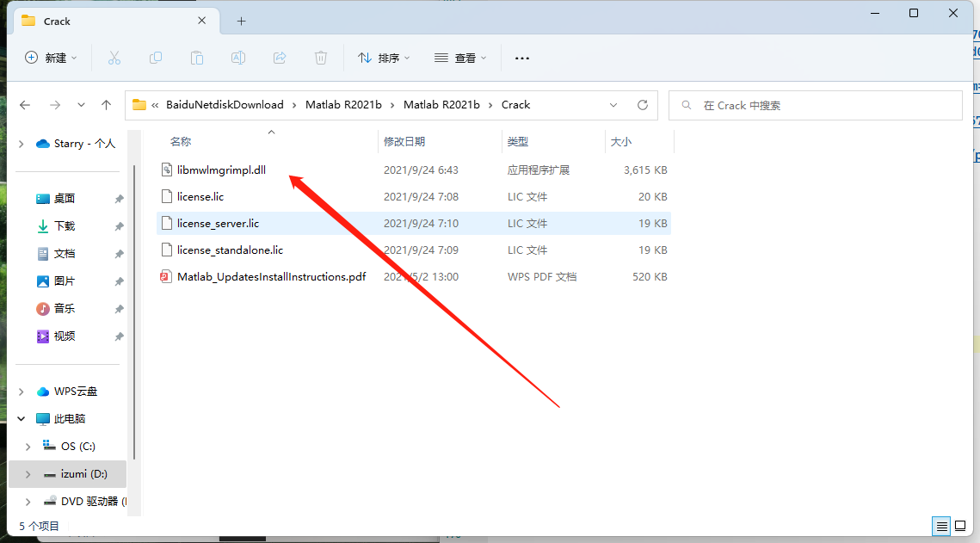Refresh the current Crack folder view

click(x=642, y=105)
